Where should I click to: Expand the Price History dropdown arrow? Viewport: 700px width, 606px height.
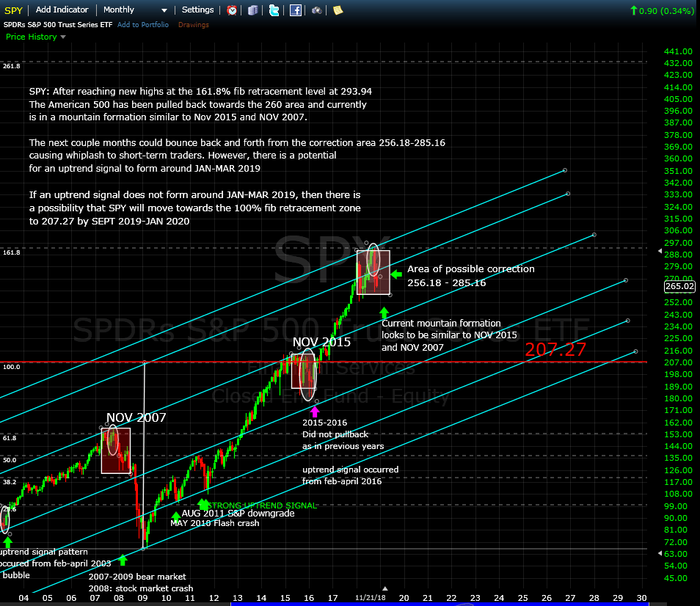pyautogui.click(x=63, y=37)
